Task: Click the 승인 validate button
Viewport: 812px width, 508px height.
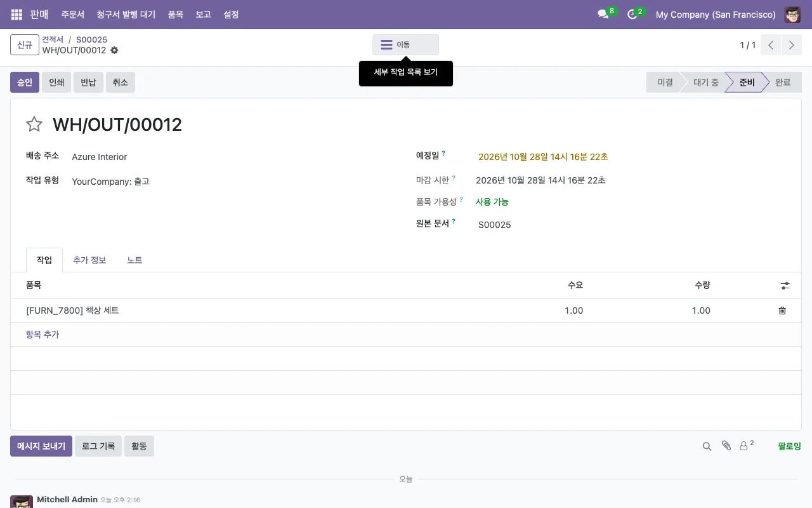Action: [25, 83]
